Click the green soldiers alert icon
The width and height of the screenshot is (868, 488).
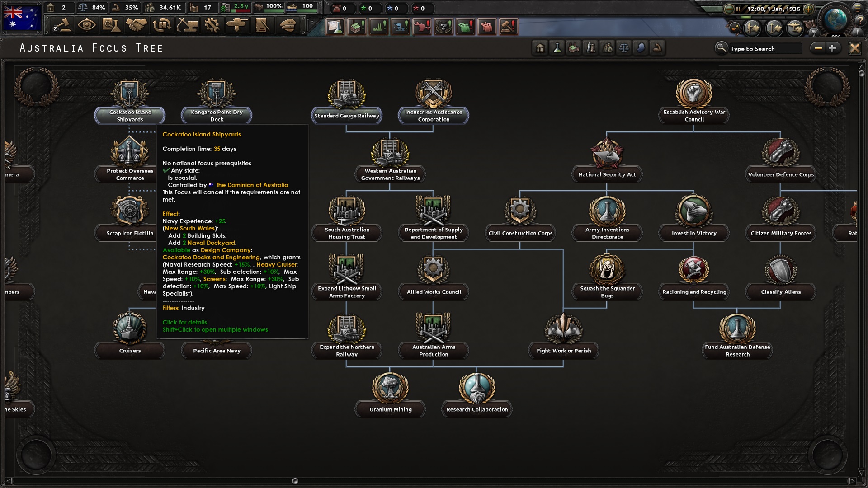[465, 27]
